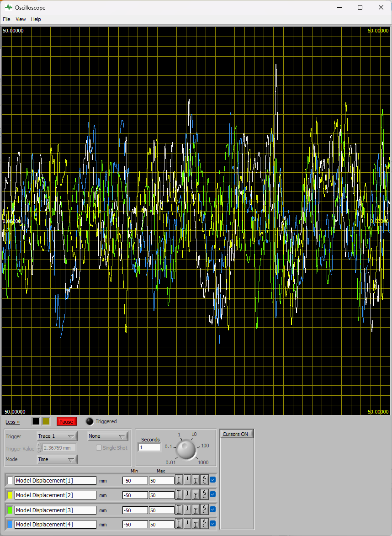
Task: Open the Trigger source dropdown showing Trace 1
Action: pyautogui.click(x=57, y=436)
